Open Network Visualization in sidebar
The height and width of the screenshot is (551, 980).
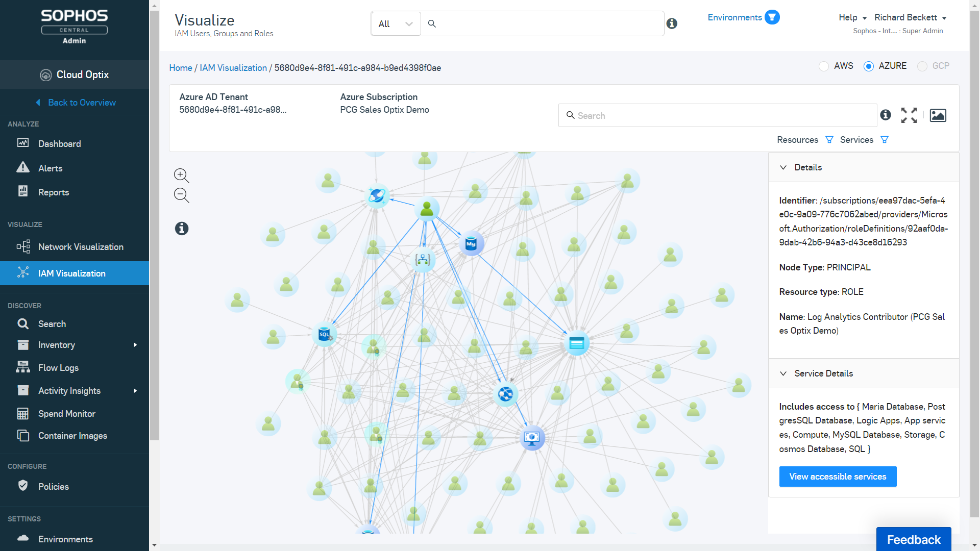pyautogui.click(x=81, y=247)
